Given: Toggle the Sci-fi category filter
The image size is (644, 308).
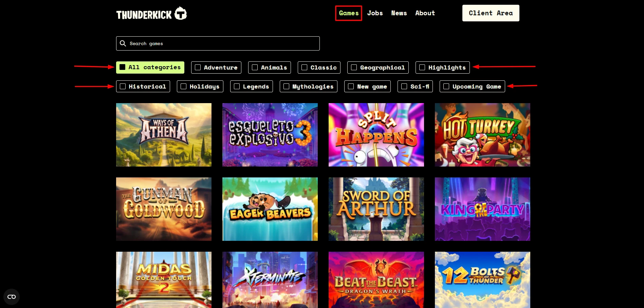Looking at the screenshot, I should 415,86.
